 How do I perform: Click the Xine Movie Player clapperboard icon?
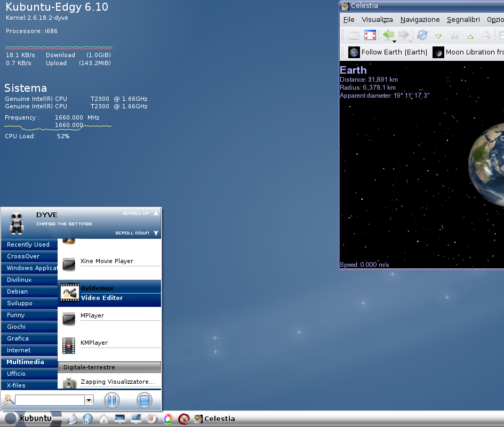pyautogui.click(x=69, y=264)
